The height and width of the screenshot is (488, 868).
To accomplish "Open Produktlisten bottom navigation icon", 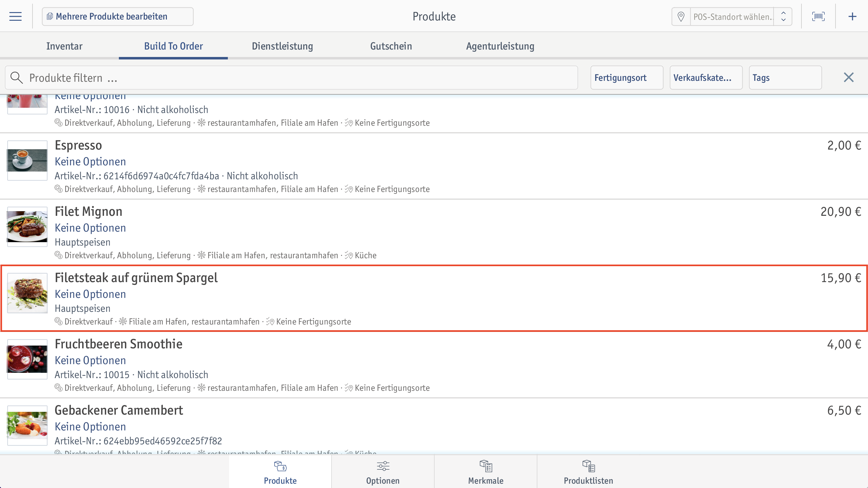I will 588,466.
